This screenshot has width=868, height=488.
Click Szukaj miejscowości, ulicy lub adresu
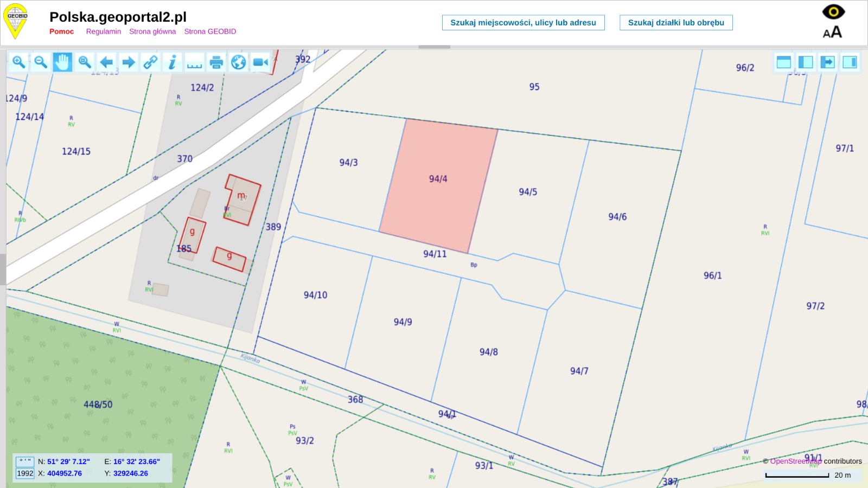[523, 23]
